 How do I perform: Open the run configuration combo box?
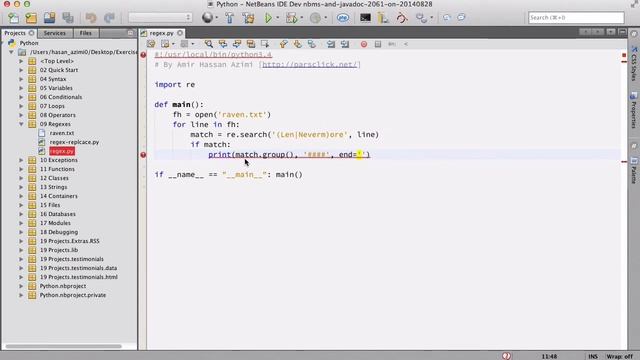click(160, 18)
